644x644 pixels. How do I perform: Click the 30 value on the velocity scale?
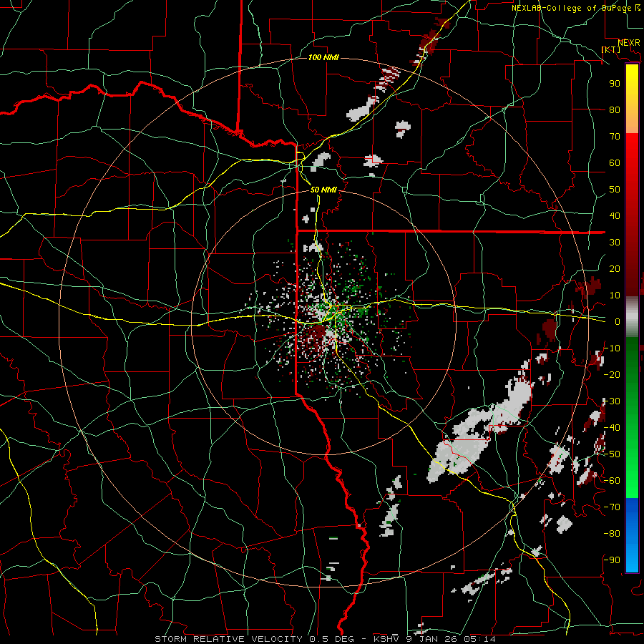[615, 243]
